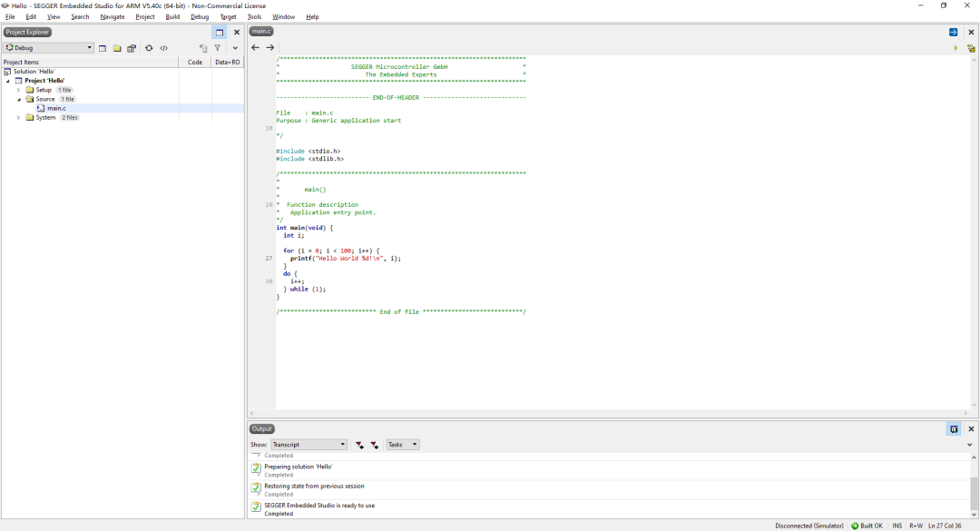Click the Output panel title label
The height and width of the screenshot is (531, 980).
(262, 429)
